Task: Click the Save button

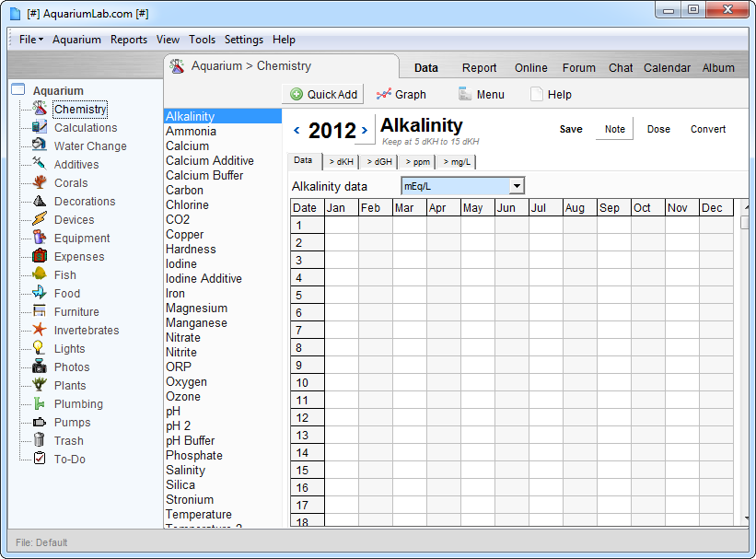Action: tap(571, 129)
